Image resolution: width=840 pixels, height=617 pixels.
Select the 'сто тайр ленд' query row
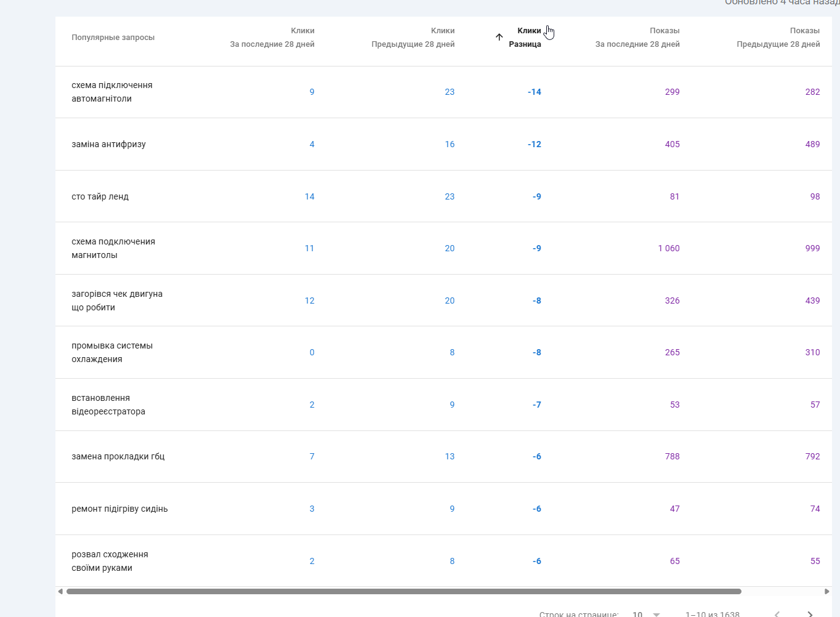click(100, 196)
